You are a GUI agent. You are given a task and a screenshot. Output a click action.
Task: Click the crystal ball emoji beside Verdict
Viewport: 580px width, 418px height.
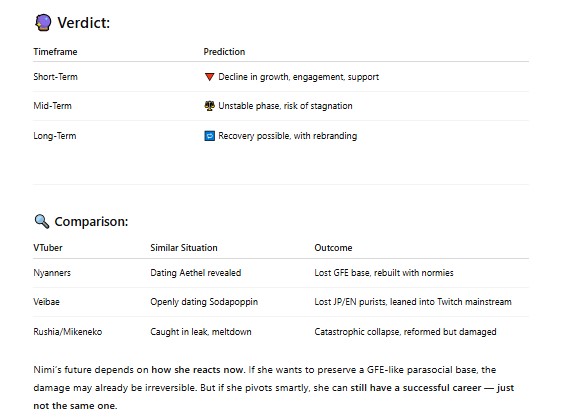click(x=43, y=23)
